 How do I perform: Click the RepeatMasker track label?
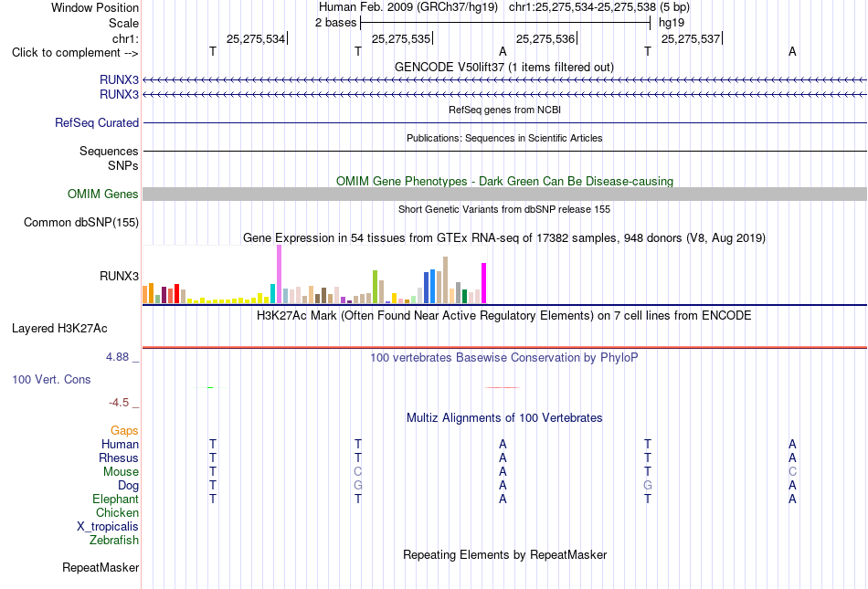[x=101, y=567]
